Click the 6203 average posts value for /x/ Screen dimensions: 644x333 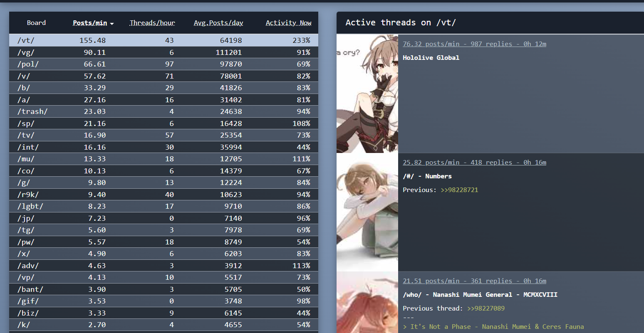click(233, 254)
